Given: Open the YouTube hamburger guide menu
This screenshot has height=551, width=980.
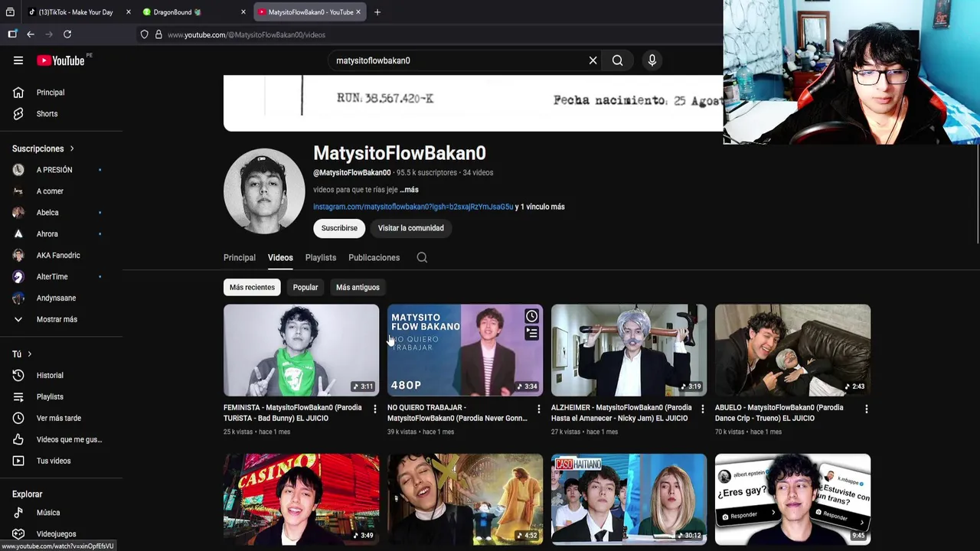Looking at the screenshot, I should (18, 60).
